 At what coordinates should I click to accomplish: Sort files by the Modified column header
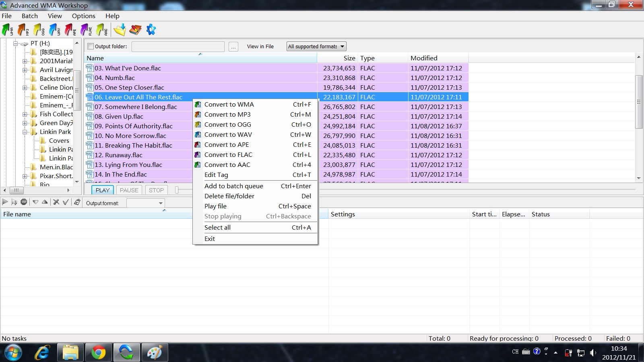pos(438,58)
